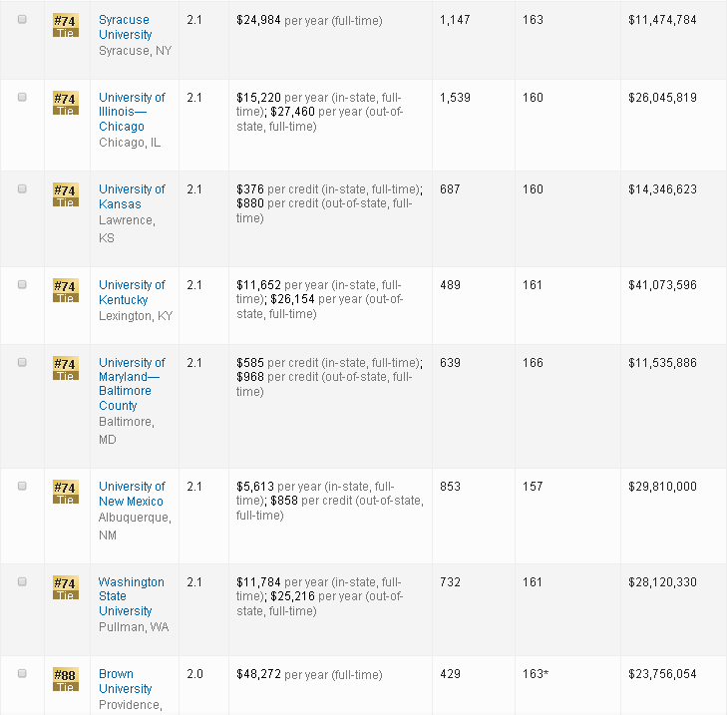728x715 pixels.
Task: Click Washington State's #74 Tie rank badge
Action: (x=65, y=588)
